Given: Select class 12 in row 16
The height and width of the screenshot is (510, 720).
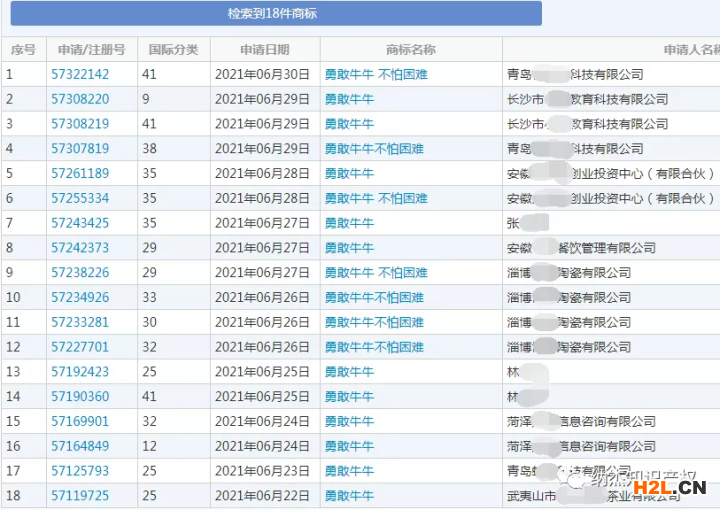Looking at the screenshot, I should point(149,446).
